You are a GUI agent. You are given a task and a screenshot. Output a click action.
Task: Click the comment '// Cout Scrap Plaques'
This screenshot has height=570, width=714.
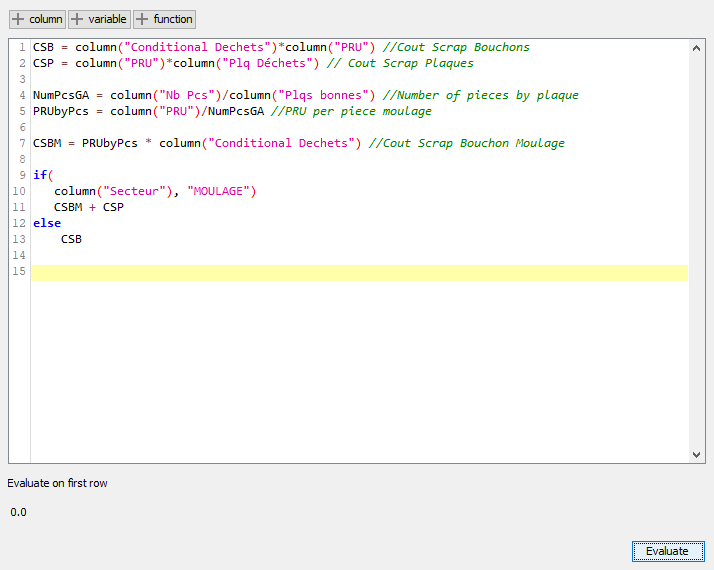400,63
